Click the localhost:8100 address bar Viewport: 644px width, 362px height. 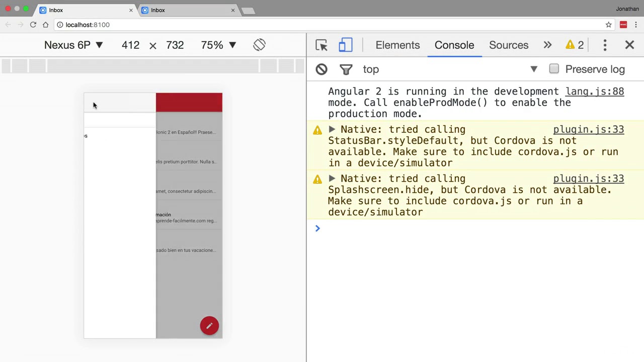[x=332, y=25]
